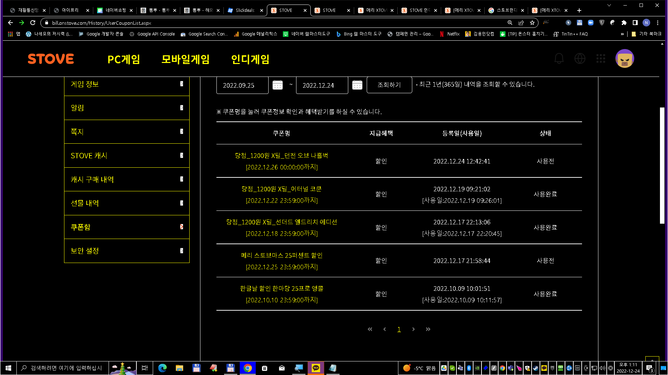Screen dimensions: 668x375
Task: Open the Google API Console bookmark
Action: tap(152, 34)
